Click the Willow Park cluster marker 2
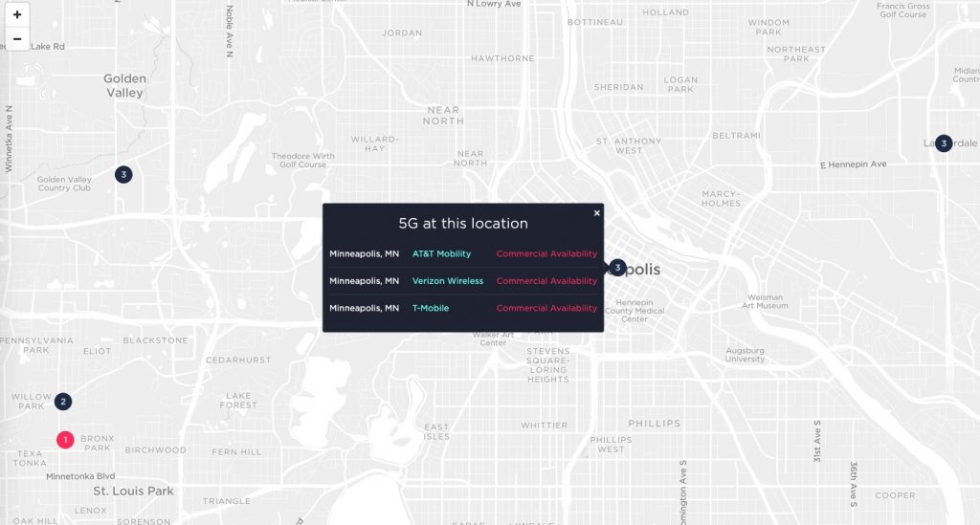The image size is (980, 525). click(x=63, y=402)
